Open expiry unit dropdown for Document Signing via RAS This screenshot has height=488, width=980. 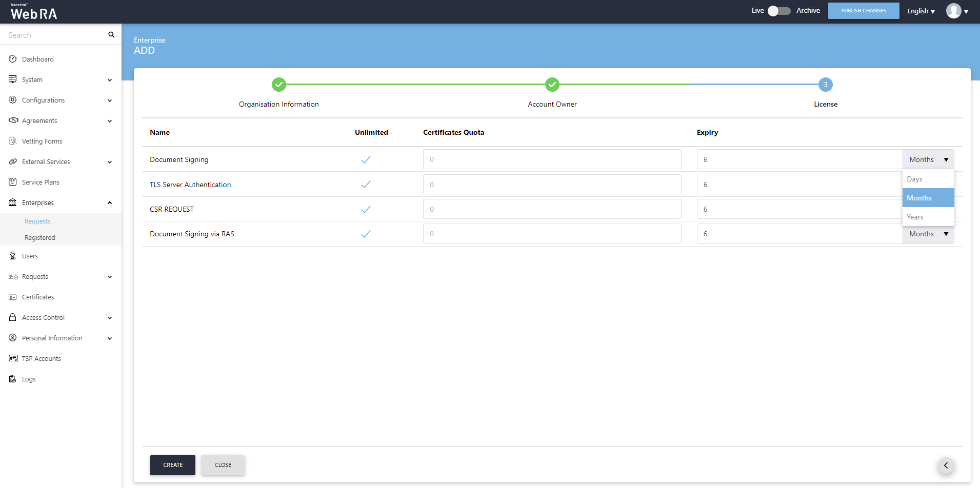pos(928,234)
